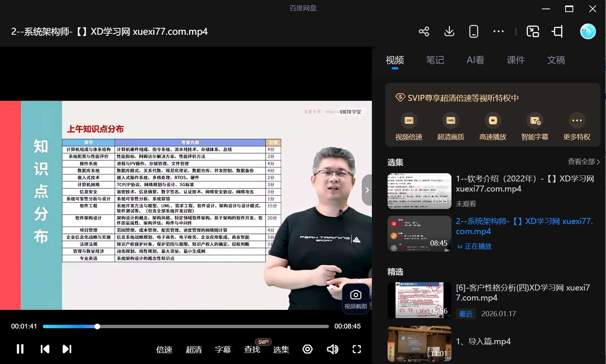The width and height of the screenshot is (606, 364).
Task: Enter fullscreen video mode
Action: tap(357, 349)
